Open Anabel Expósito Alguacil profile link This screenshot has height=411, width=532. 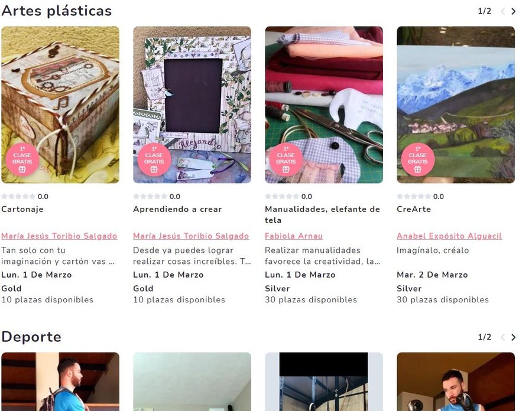(x=449, y=236)
